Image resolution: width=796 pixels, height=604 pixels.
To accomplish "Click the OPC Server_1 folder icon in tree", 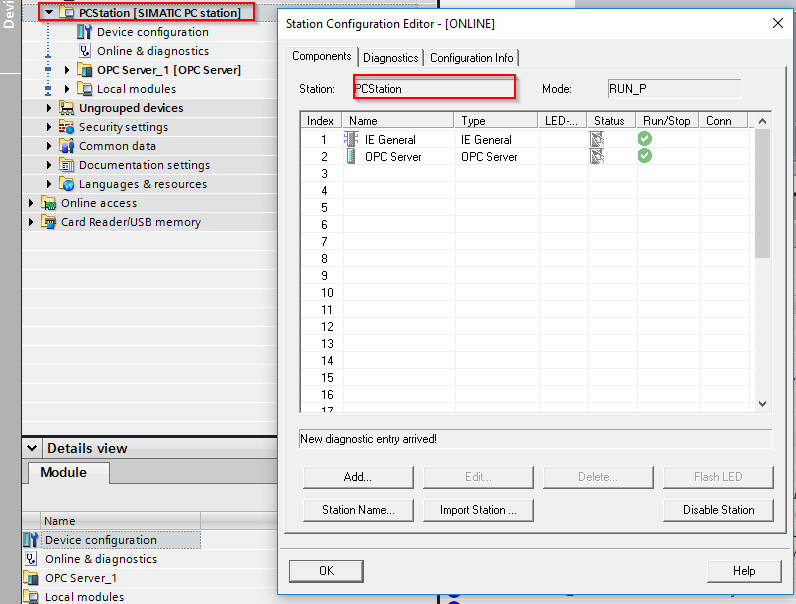I will (x=84, y=70).
